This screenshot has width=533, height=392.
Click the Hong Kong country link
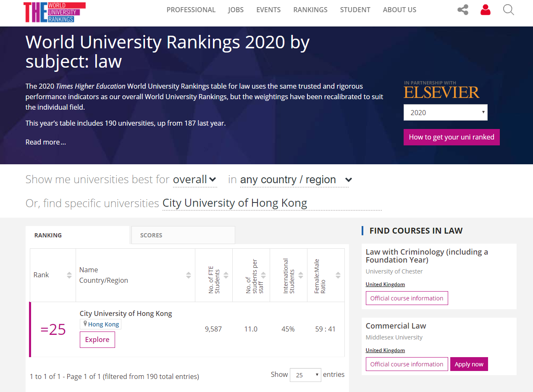coord(104,324)
